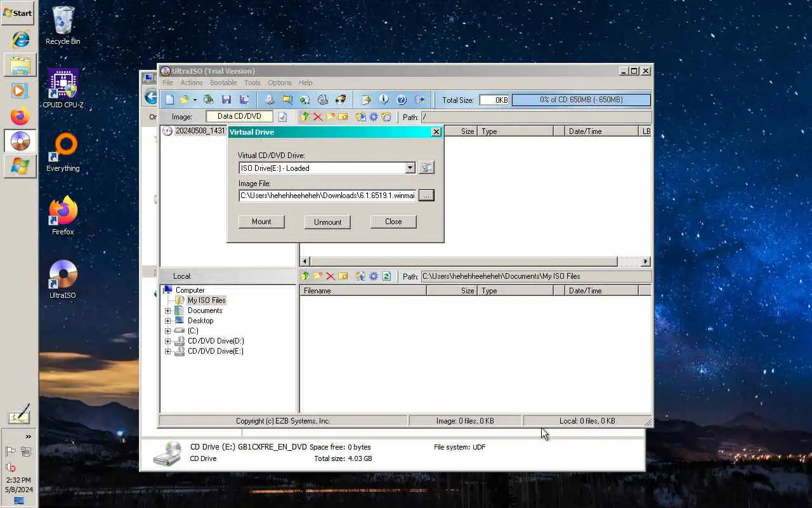Expand the CD/DVD Drive(D:) tree node
Screen dimensions: 812x508
coord(168,341)
